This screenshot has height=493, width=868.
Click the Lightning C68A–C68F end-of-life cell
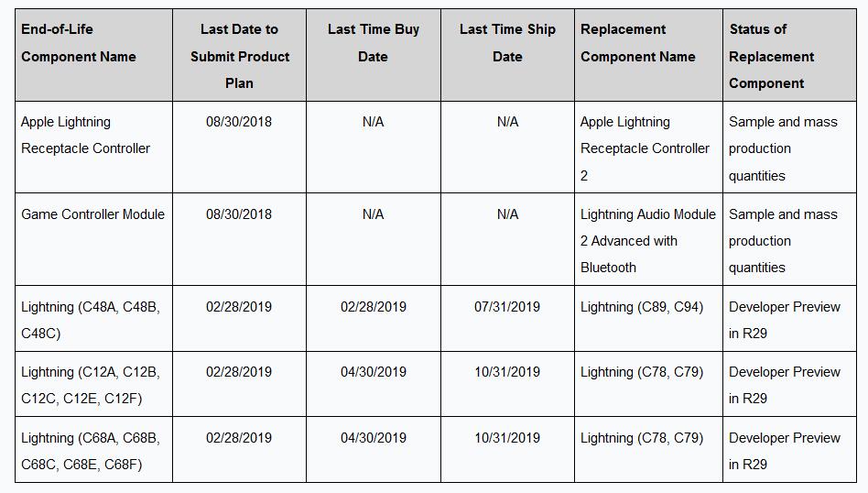point(90,451)
